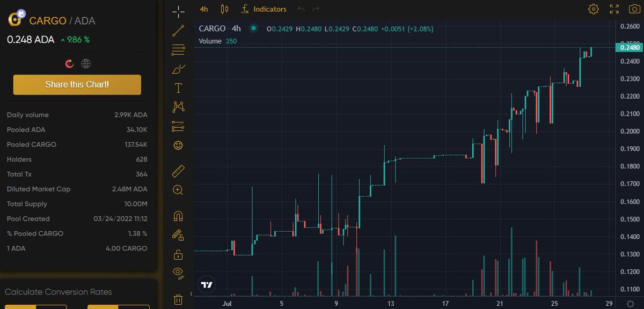Click the undo arrow
Screen dimensions: 644x309
pyautogui.click(x=301, y=9)
